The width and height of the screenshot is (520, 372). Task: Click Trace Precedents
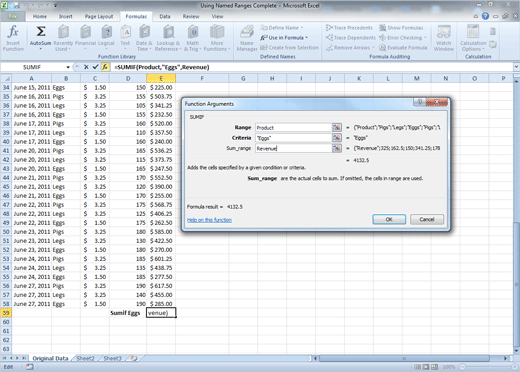[x=349, y=28]
